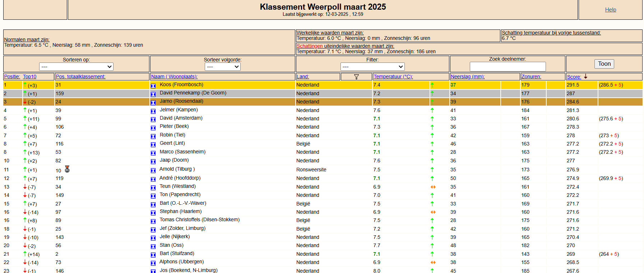
Task: Click the blue info icon beside Koos (Froombosch)
Action: (153, 85)
